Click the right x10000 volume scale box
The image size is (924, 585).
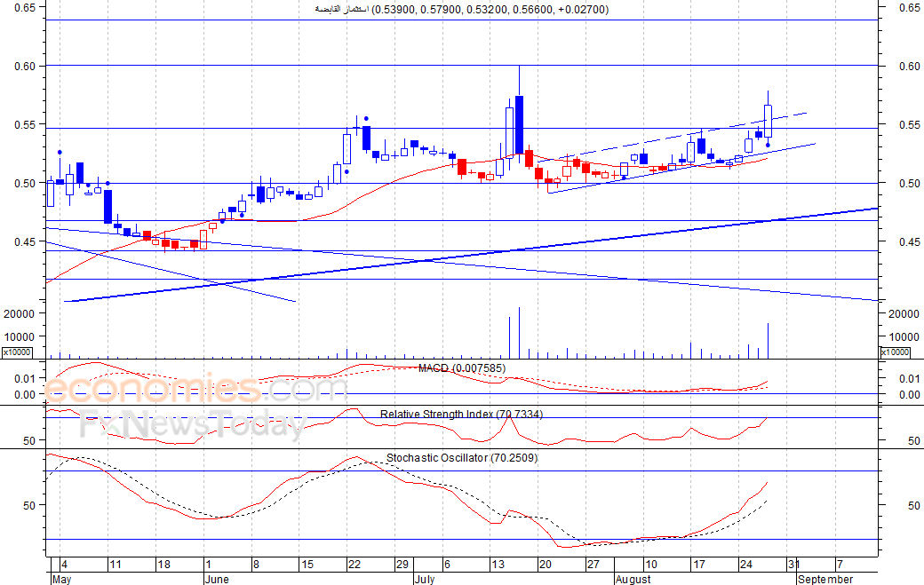tap(895, 352)
